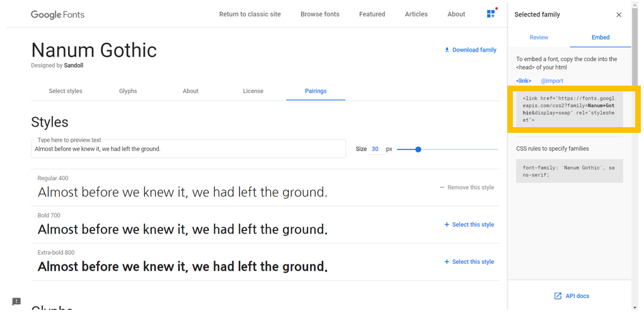Viewport: 644px width, 330px height.
Task: Open the font's About tab
Action: pyautogui.click(x=190, y=91)
